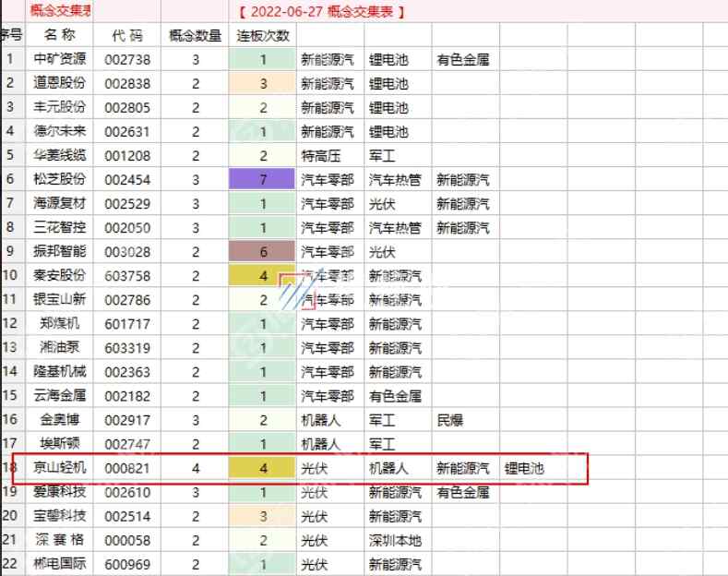Click stock code 600969
728x576 pixels.
point(127,564)
